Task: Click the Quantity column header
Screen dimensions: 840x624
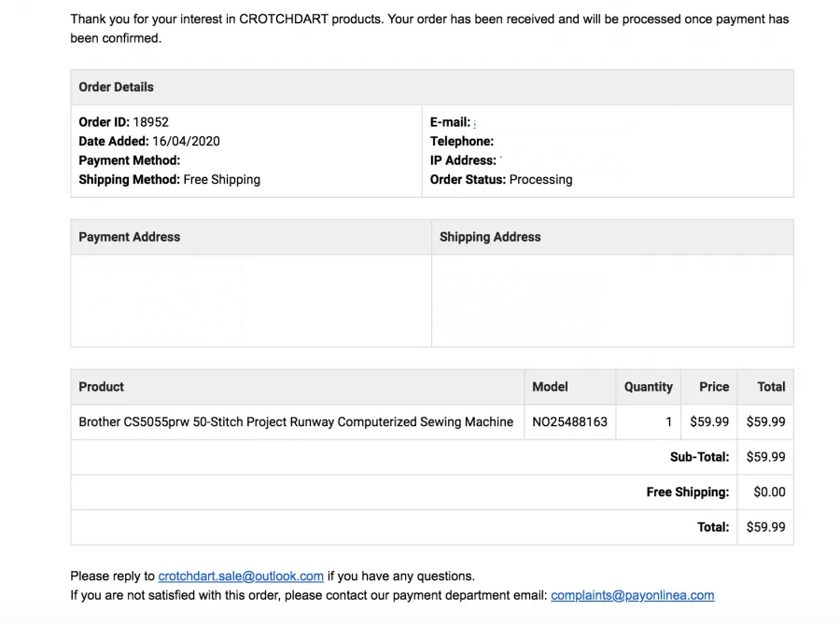Action: pos(649,387)
